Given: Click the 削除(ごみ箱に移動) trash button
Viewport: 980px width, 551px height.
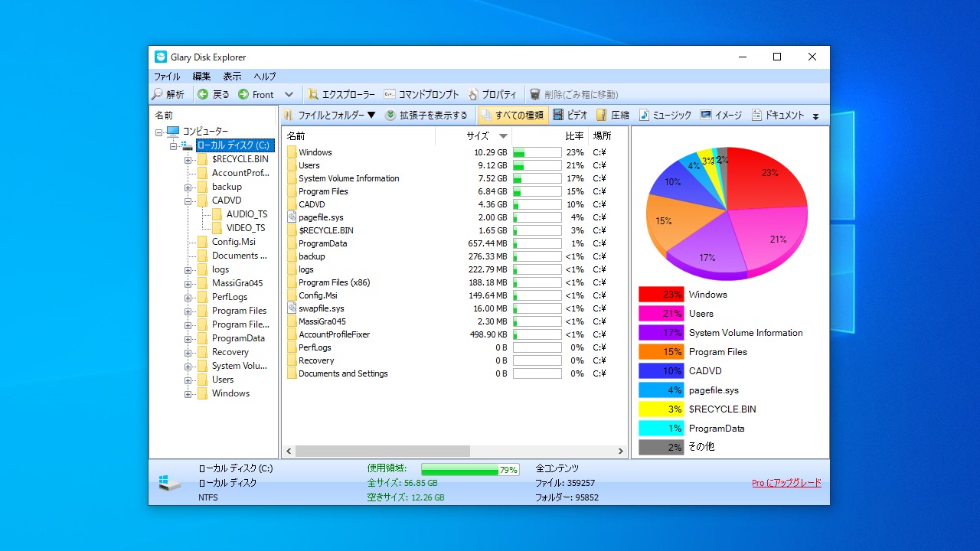Looking at the screenshot, I should point(573,94).
